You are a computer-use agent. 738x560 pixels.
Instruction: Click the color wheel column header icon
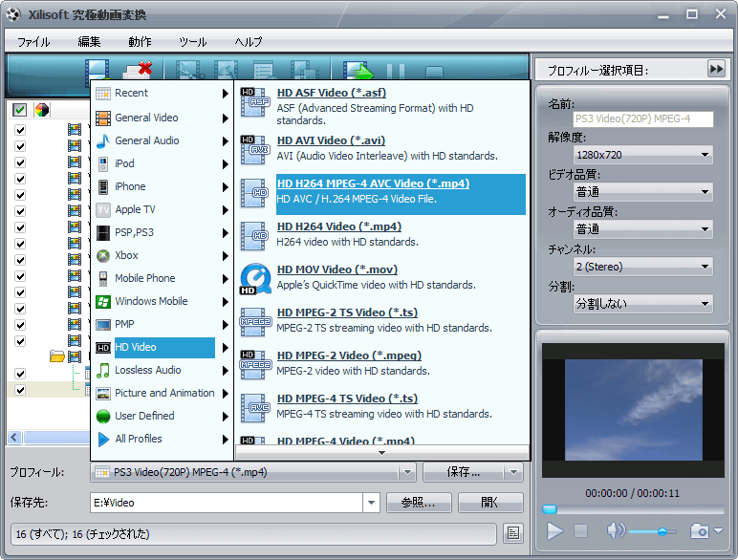point(42,110)
